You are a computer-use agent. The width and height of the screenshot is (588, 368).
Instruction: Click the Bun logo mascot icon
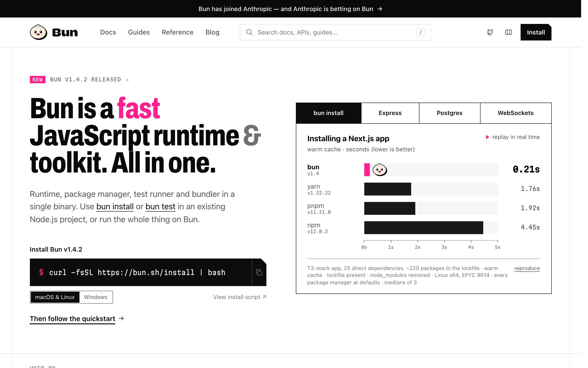pyautogui.click(x=38, y=32)
